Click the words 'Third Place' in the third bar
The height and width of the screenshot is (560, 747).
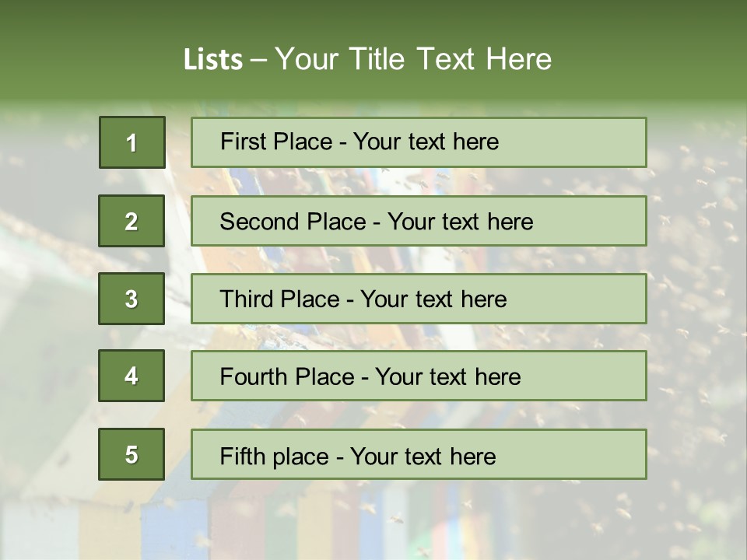[279, 299]
